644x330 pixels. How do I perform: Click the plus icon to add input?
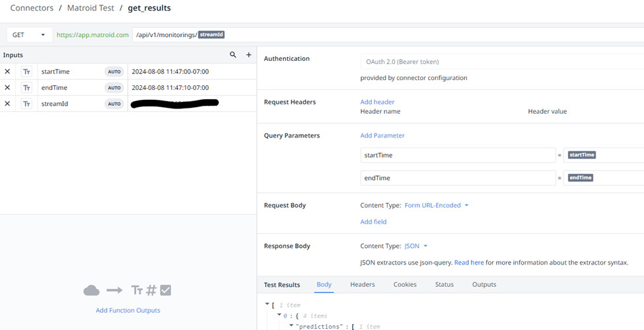point(249,55)
